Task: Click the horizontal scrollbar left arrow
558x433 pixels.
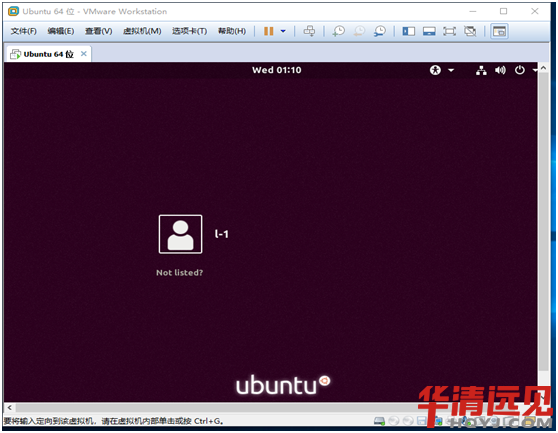Action: (10, 408)
